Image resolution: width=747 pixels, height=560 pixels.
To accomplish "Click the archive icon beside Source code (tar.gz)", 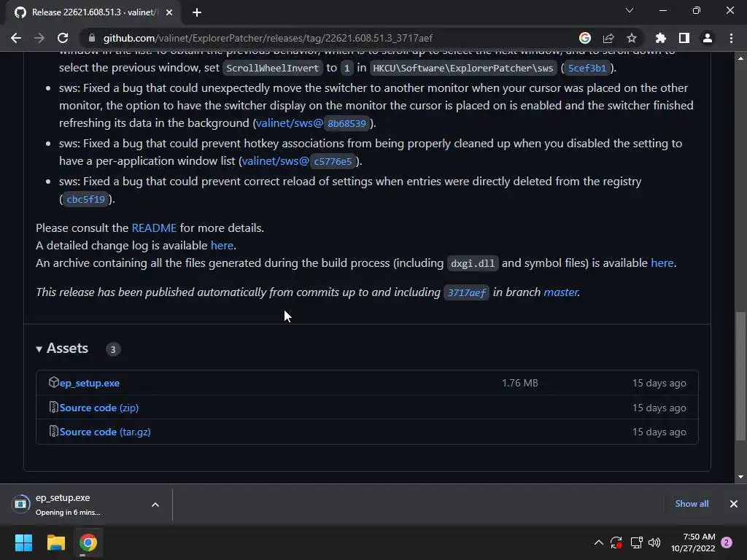I will pos(53,432).
